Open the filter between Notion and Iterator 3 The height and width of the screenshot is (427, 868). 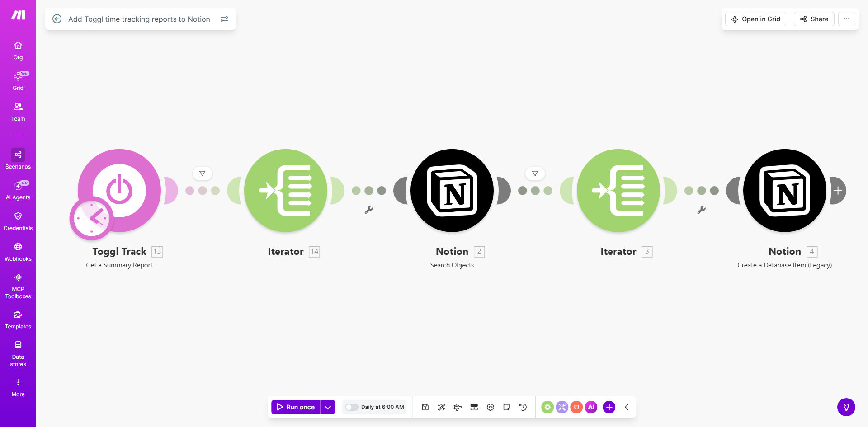pyautogui.click(x=535, y=174)
